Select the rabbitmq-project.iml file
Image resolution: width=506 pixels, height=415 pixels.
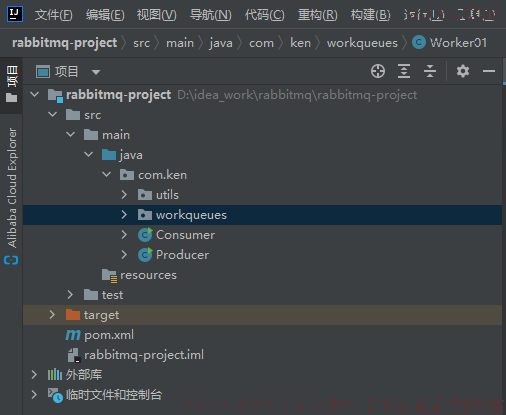(x=143, y=355)
